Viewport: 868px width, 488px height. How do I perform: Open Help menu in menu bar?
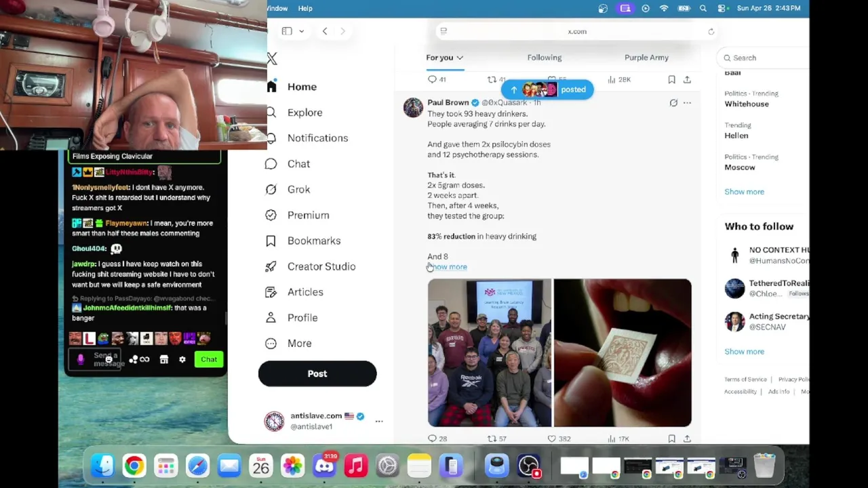[x=305, y=8]
